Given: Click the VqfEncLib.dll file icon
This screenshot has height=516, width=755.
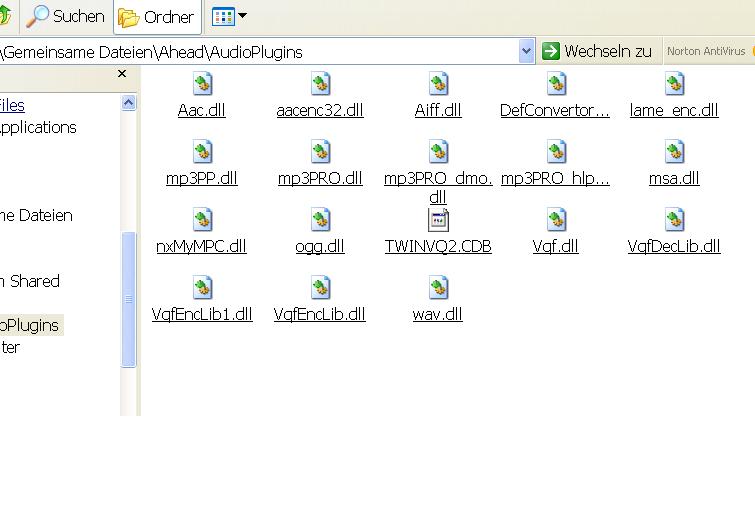Looking at the screenshot, I should pos(320,287).
